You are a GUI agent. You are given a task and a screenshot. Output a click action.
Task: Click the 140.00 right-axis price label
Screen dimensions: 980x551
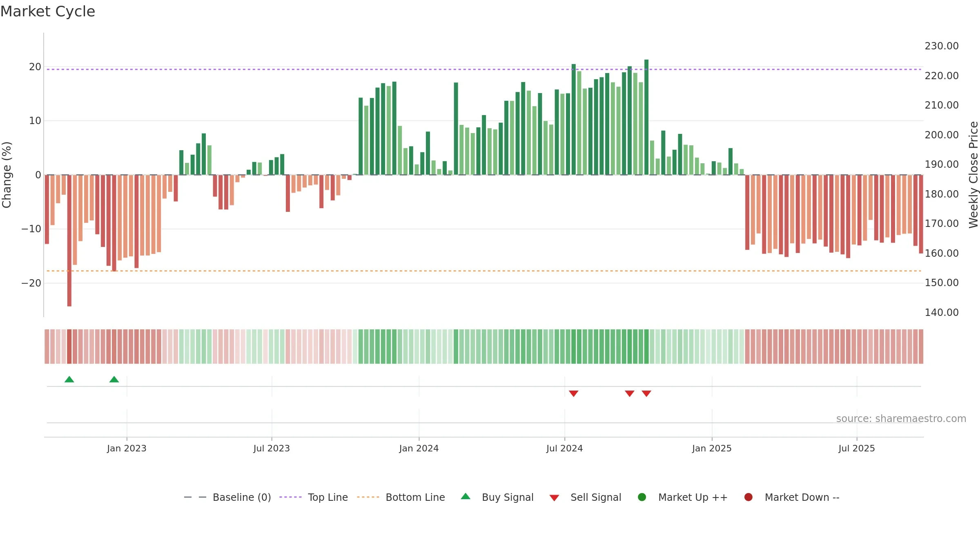(x=942, y=313)
